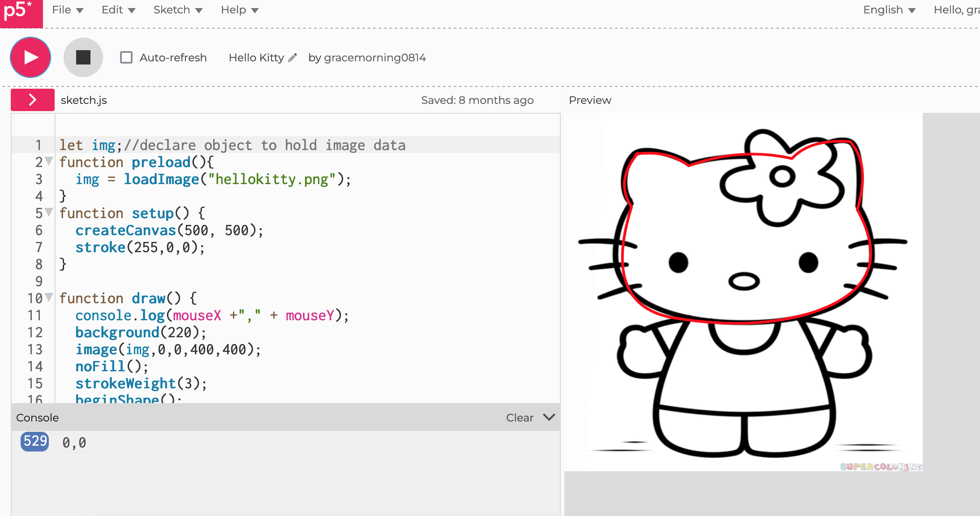Open the File menu
Image resolution: width=980 pixels, height=516 pixels.
[68, 10]
